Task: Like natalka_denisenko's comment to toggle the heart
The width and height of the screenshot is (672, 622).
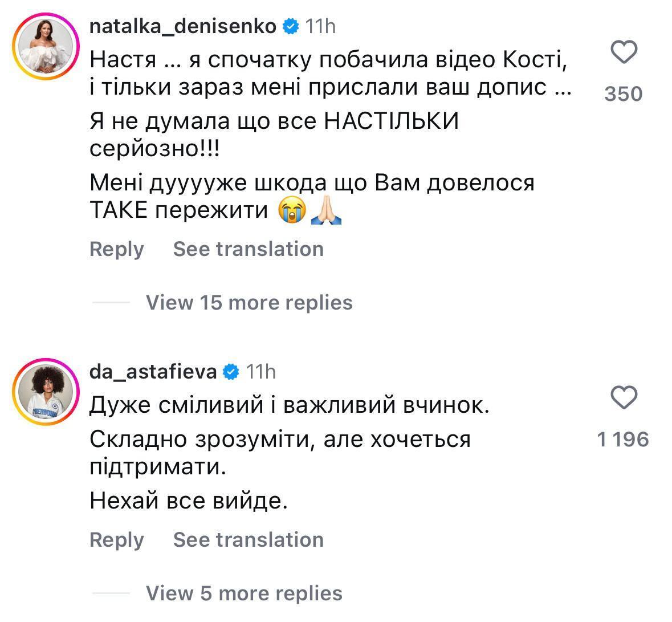Action: pos(625,52)
